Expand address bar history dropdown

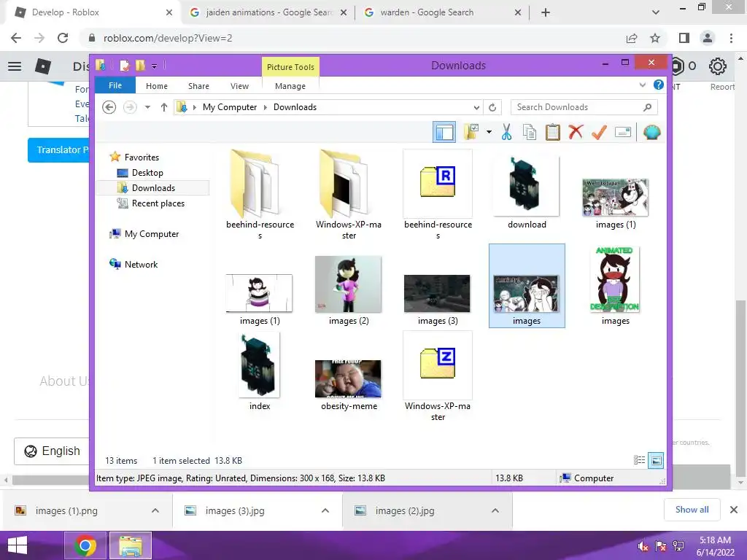pyautogui.click(x=476, y=108)
